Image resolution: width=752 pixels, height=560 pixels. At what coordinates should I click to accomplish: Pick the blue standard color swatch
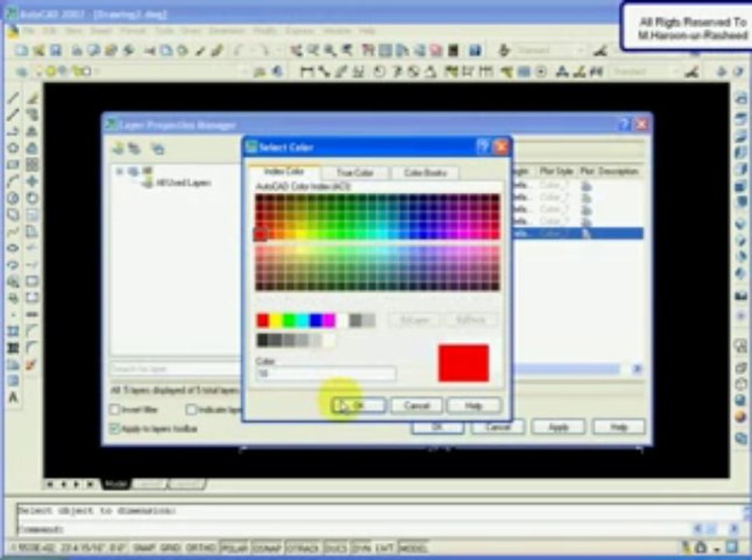pyautogui.click(x=315, y=320)
